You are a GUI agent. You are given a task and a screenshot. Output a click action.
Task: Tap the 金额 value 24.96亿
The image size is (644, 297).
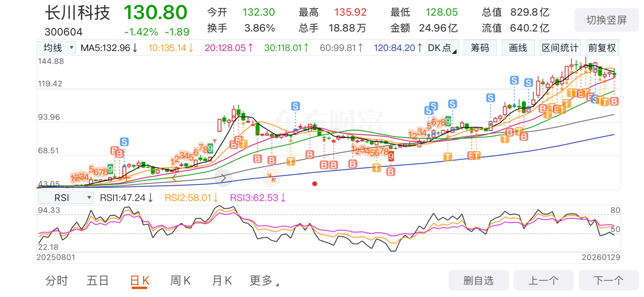[438, 28]
